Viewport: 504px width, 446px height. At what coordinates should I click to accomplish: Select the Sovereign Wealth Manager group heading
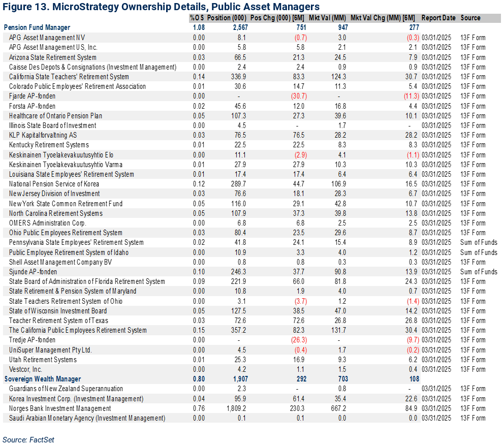coord(43,379)
